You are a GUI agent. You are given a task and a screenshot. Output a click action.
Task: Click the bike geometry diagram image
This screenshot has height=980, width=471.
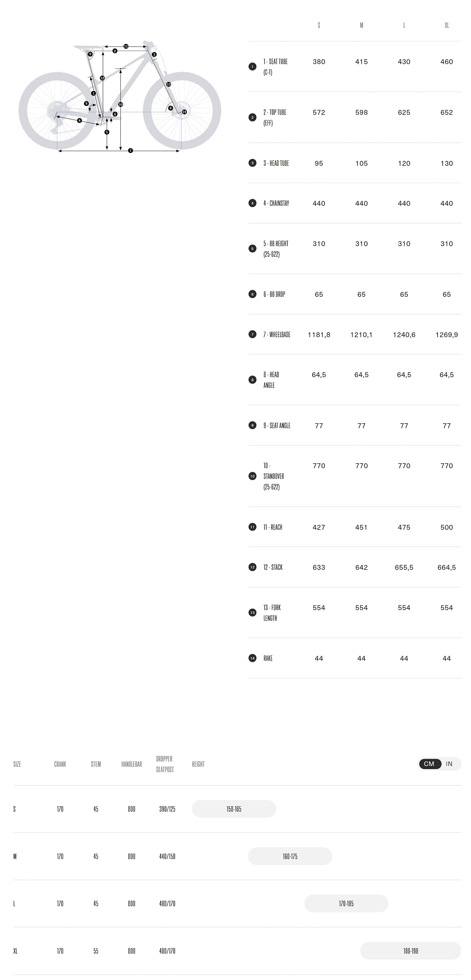tap(120, 97)
